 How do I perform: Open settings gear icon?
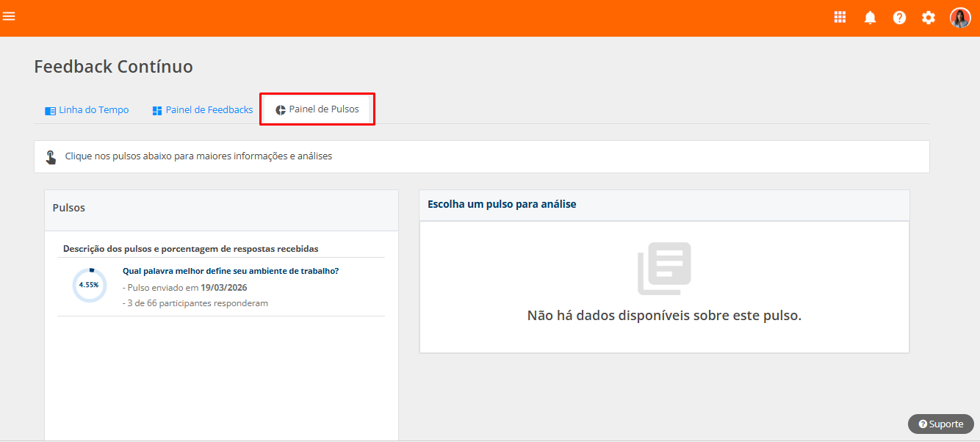pyautogui.click(x=929, y=18)
